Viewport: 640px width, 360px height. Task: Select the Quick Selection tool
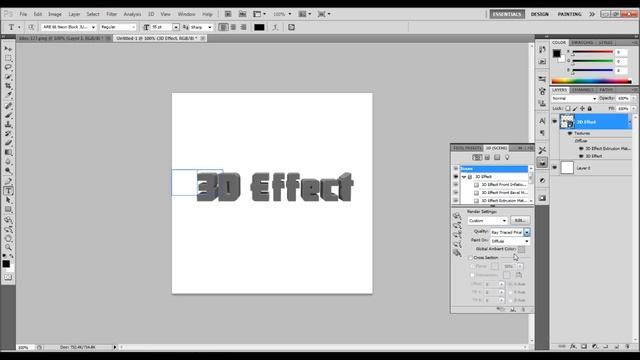8,77
